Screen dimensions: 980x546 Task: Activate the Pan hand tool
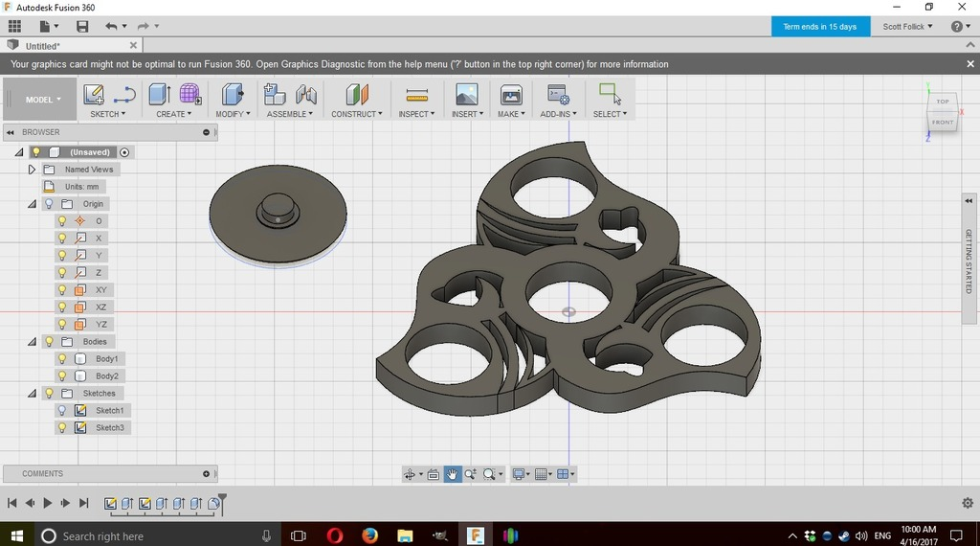pyautogui.click(x=452, y=474)
